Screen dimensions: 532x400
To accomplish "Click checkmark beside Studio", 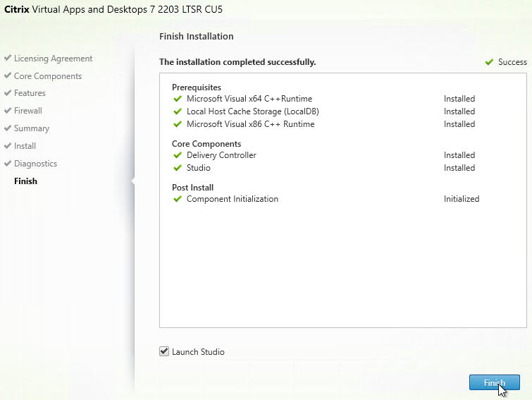I will pos(178,168).
